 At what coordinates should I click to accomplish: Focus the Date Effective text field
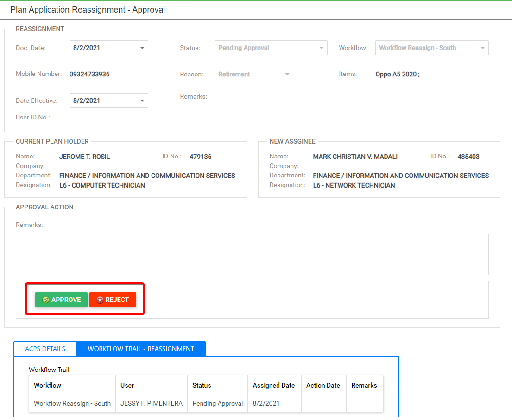tap(103, 100)
